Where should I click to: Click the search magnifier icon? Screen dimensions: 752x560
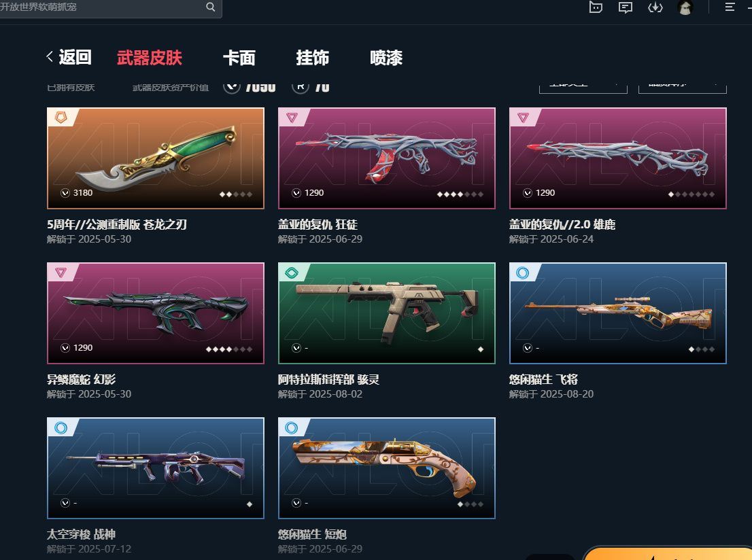click(x=211, y=7)
